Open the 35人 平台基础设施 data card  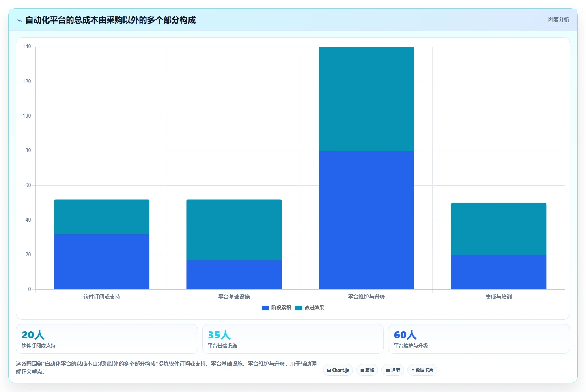(x=293, y=339)
